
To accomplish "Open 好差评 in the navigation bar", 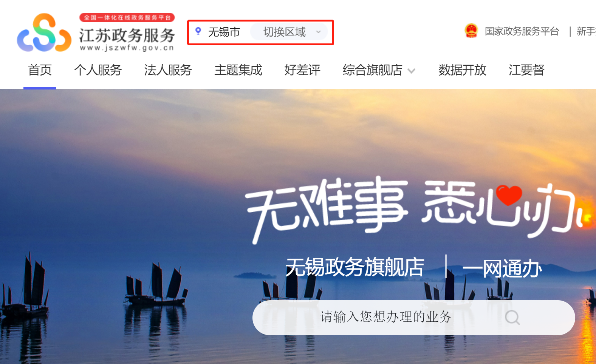I will click(302, 70).
